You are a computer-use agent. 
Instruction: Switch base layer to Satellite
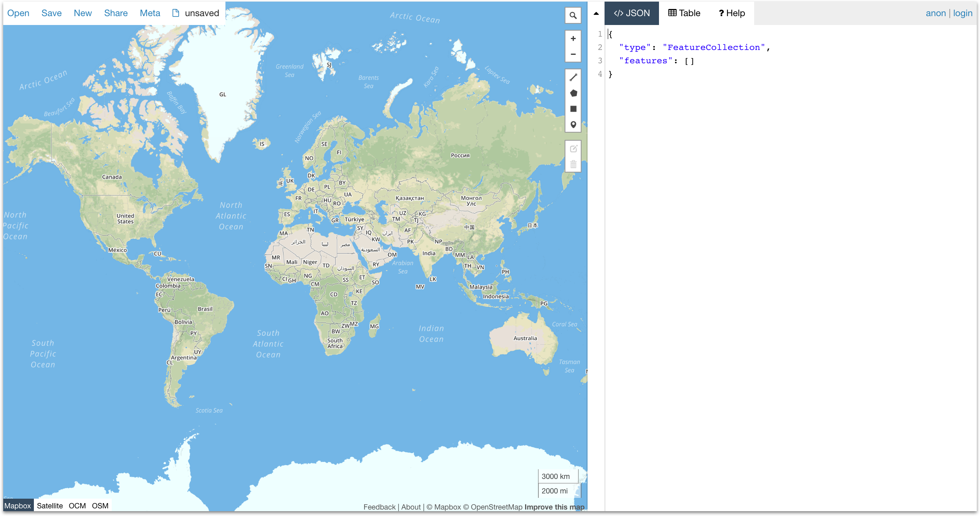pos(50,506)
